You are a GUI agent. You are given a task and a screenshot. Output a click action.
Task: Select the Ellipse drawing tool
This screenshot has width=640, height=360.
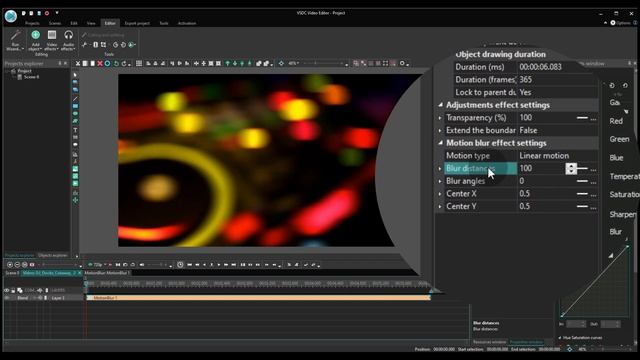(75, 114)
